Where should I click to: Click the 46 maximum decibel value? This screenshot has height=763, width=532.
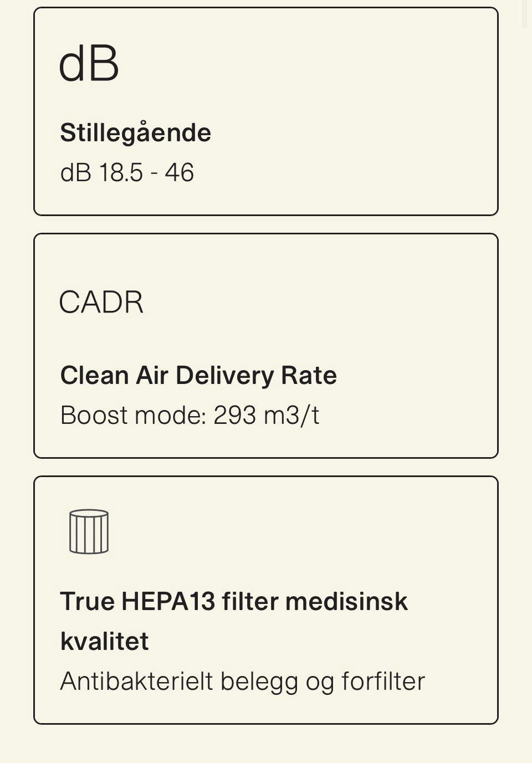pyautogui.click(x=179, y=172)
